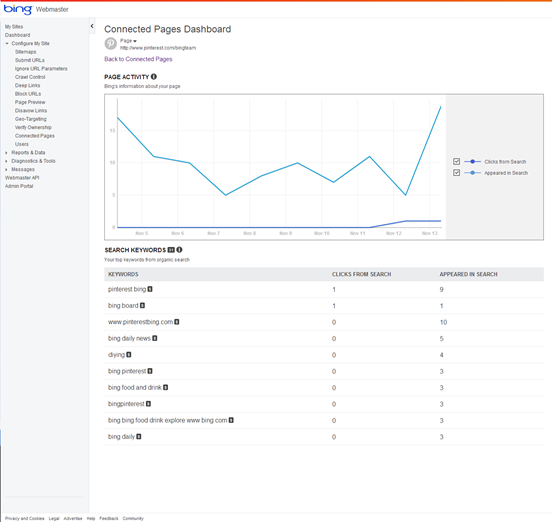
Task: Expand the Diagnostics & Tools section
Action: pos(7,161)
